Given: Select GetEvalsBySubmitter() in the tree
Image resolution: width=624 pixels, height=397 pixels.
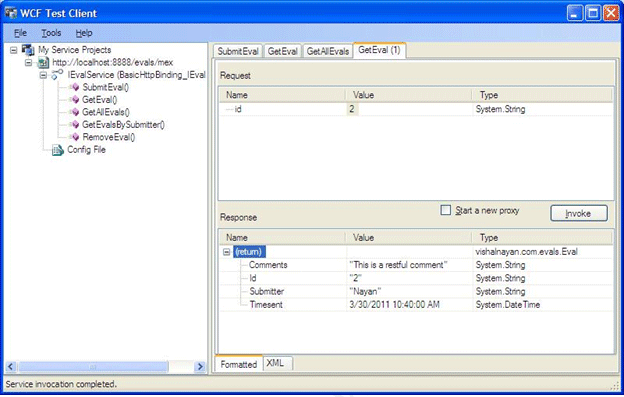Looking at the screenshot, I should (x=123, y=125).
